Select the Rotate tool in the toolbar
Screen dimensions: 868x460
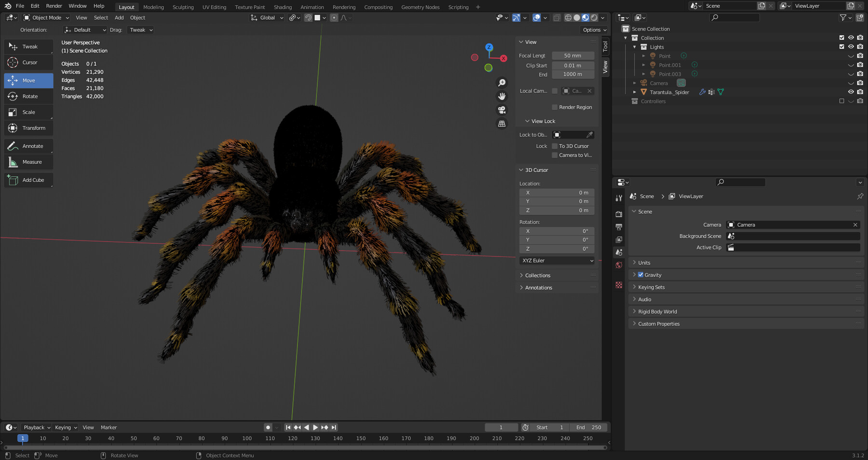click(x=28, y=96)
